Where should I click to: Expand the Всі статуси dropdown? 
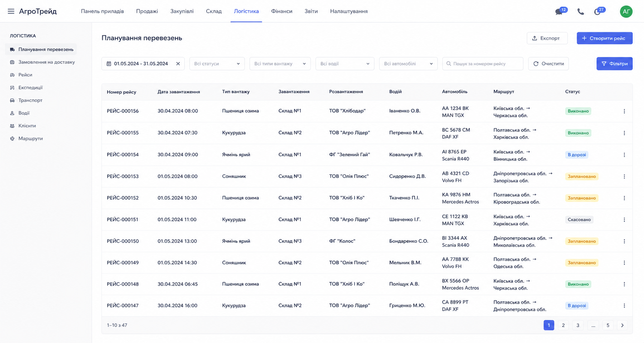(217, 64)
